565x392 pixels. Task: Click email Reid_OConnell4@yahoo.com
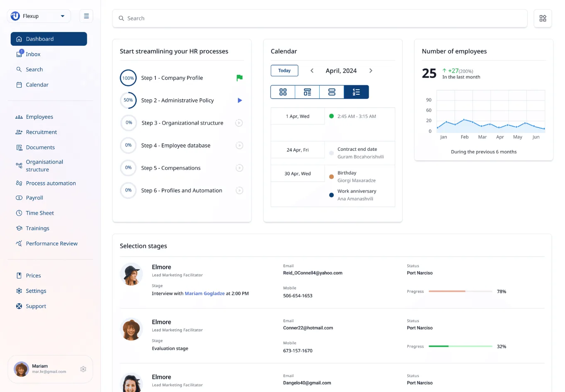tap(313, 273)
